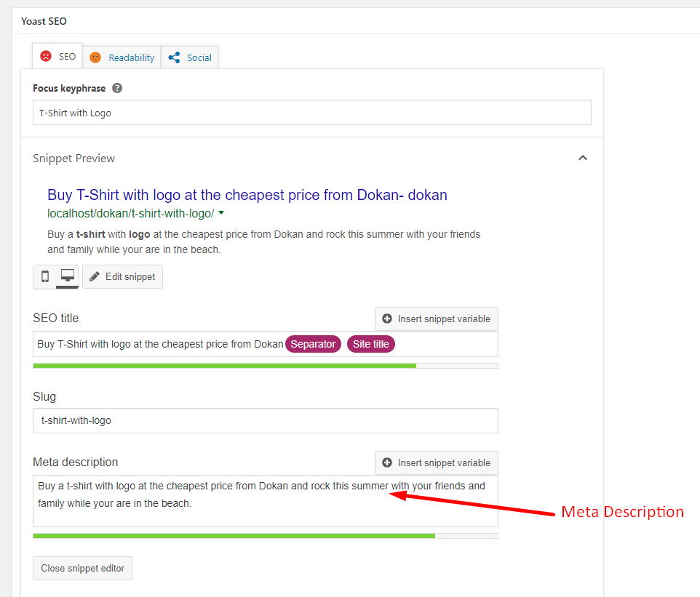Click the Edit snippet button

(122, 276)
